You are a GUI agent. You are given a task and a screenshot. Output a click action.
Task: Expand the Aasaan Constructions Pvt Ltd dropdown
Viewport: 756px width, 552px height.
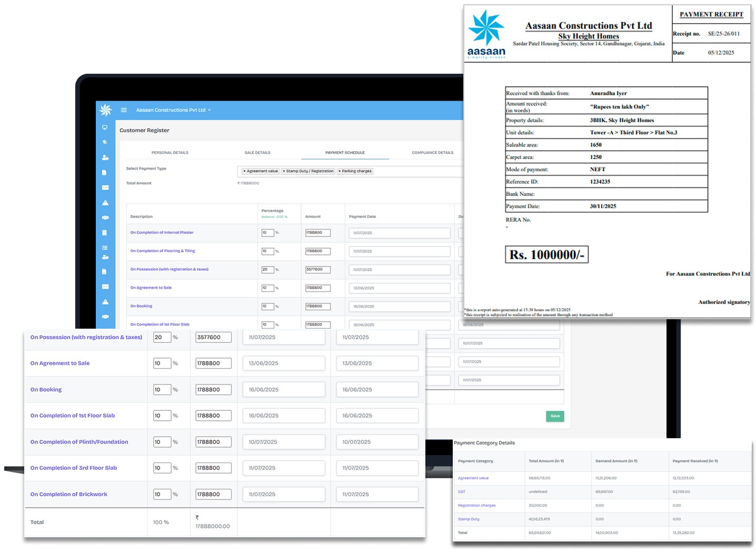point(173,110)
